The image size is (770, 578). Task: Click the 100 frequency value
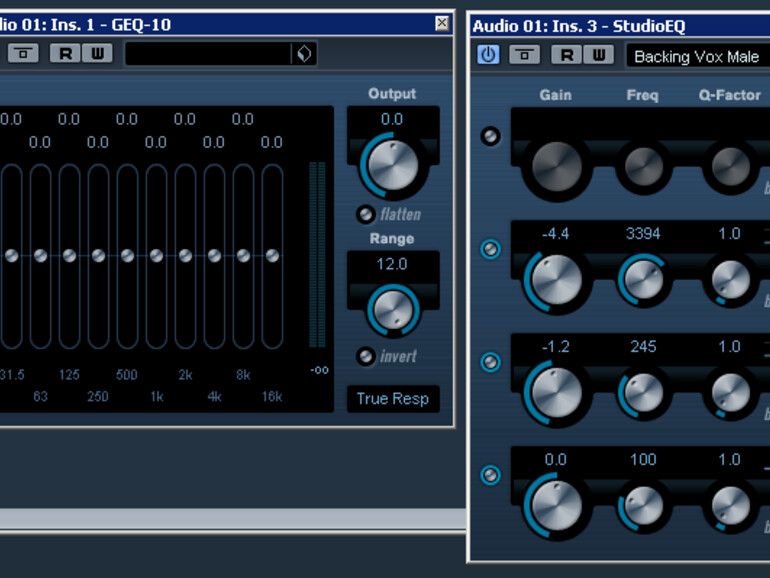pos(643,460)
